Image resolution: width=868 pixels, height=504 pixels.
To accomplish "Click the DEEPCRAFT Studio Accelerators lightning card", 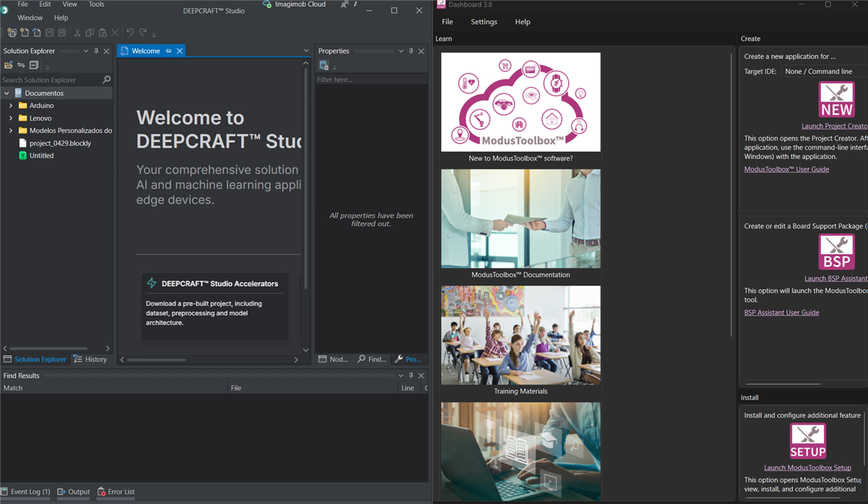I will point(215,306).
